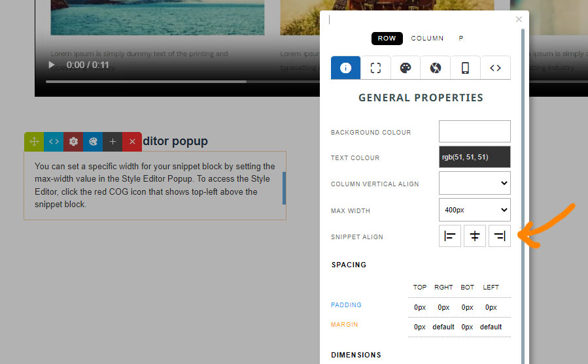Add a new snippet with plus icon

point(112,142)
